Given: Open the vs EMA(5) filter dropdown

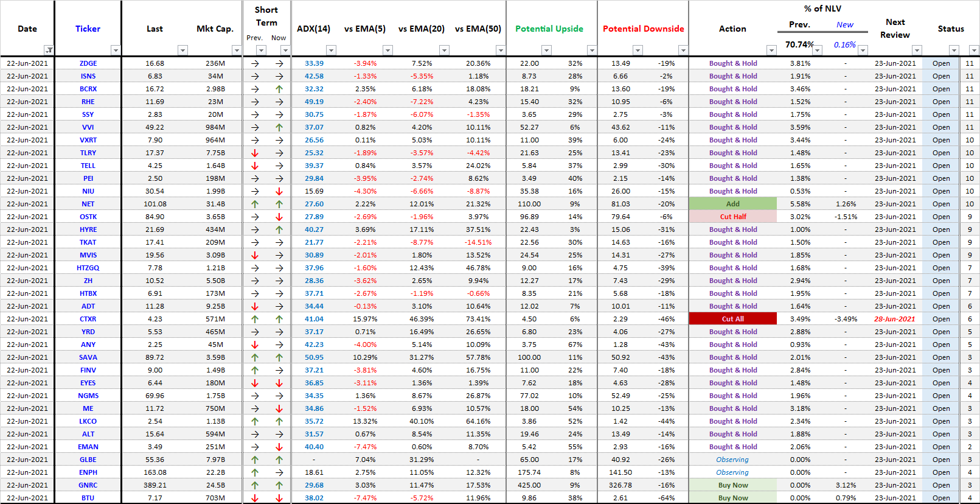Looking at the screenshot, I should coord(387,50).
